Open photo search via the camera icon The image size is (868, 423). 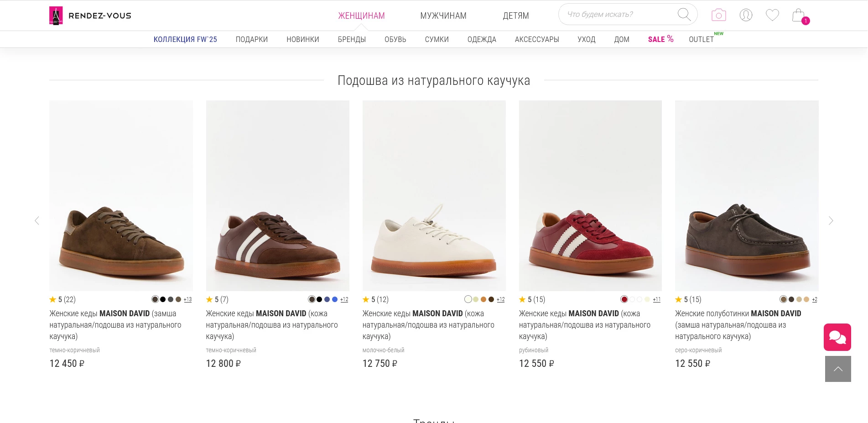[718, 15]
